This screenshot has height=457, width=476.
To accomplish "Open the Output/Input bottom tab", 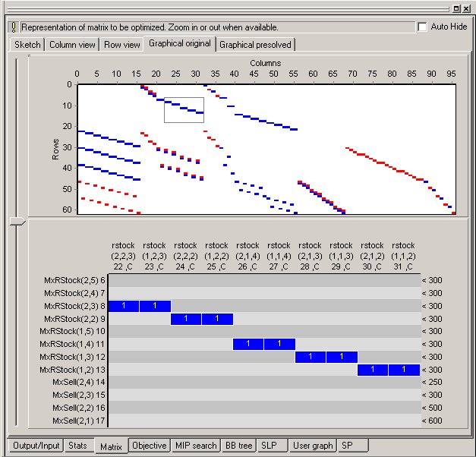I will pos(35,446).
